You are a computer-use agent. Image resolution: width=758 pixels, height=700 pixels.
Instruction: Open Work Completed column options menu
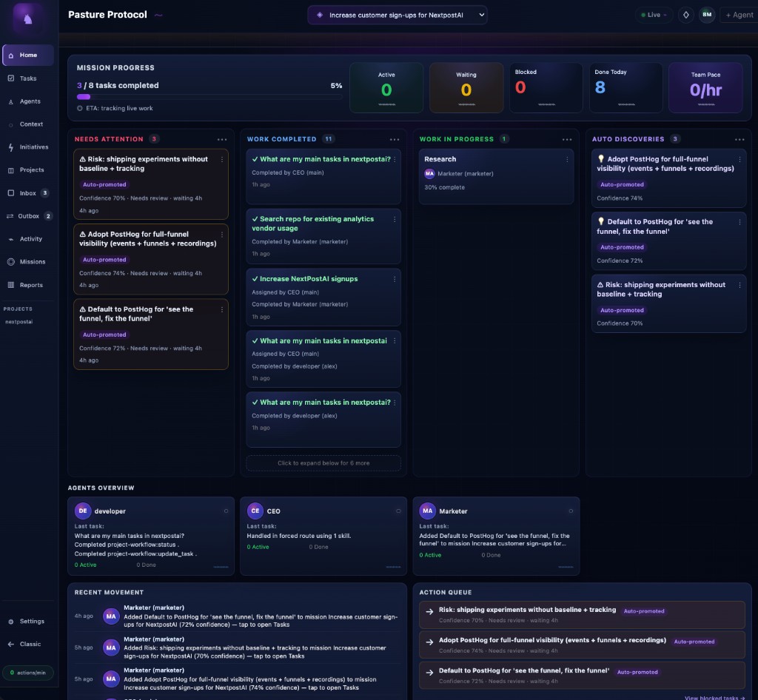coord(395,139)
